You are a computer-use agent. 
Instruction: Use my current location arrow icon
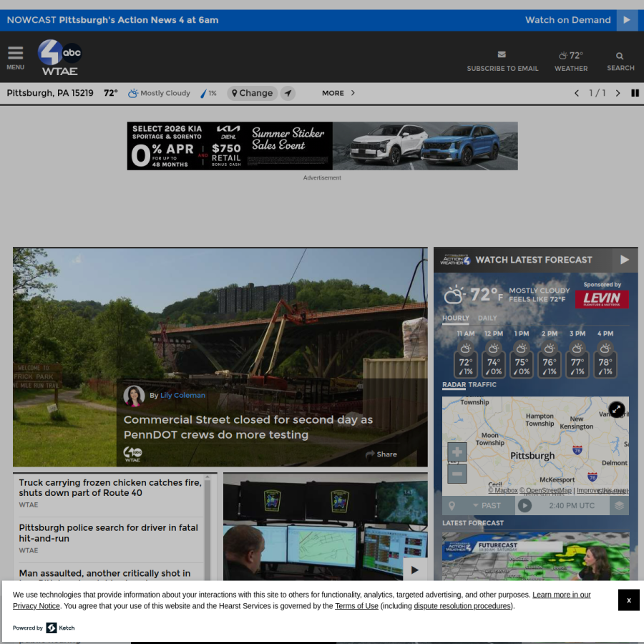click(288, 93)
